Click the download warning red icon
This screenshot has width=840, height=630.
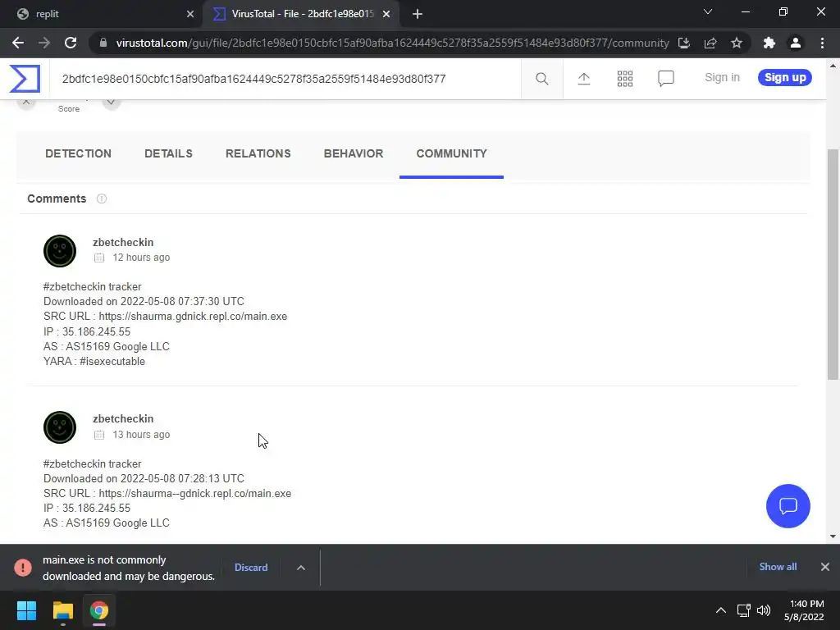23,568
